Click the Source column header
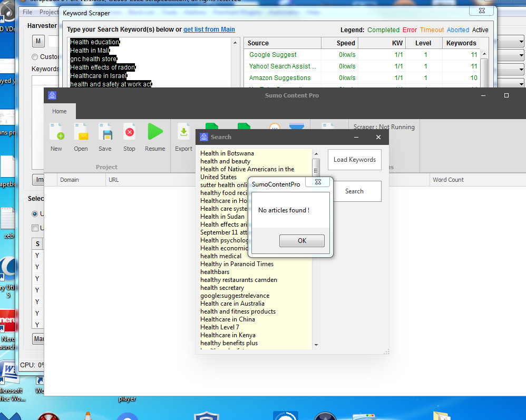Screen dimensions: 526x420 click(x=283, y=43)
